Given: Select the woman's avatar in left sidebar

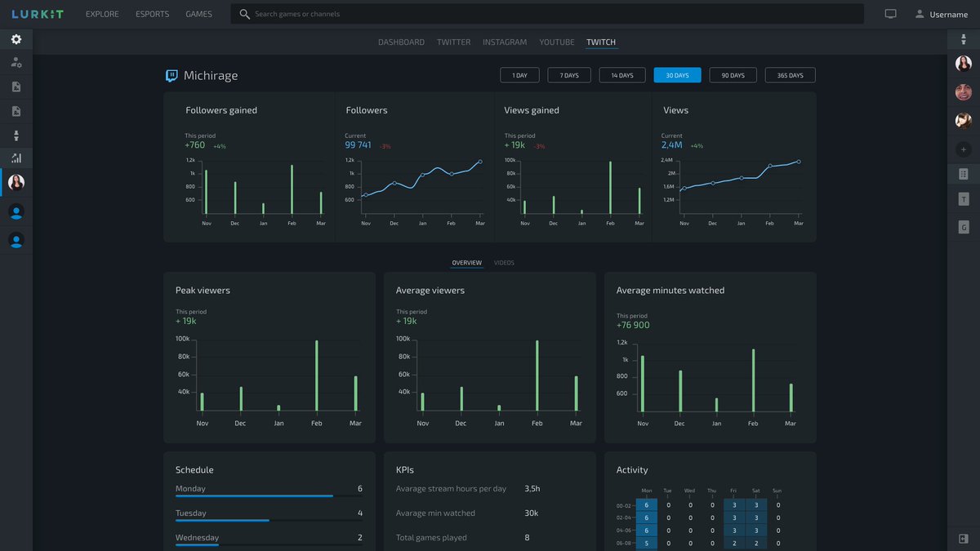Looking at the screenshot, I should click(x=16, y=182).
